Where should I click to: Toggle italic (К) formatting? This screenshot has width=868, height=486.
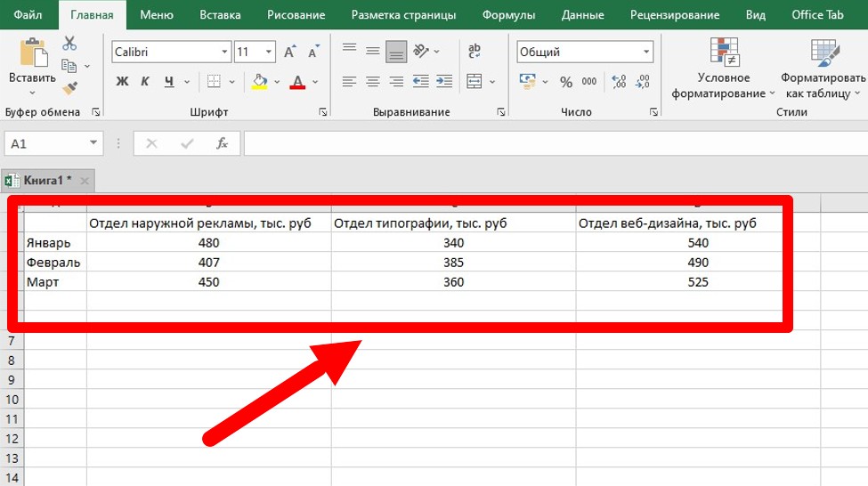[x=145, y=82]
